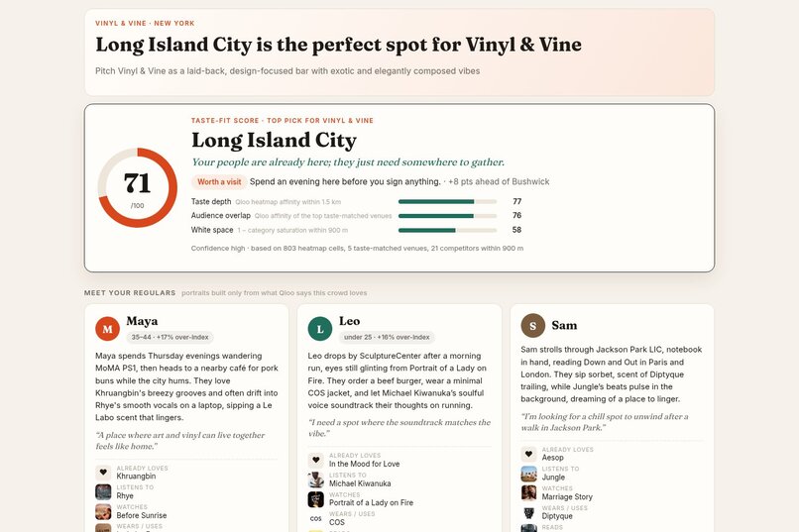Open Rhye artist thumbnail

[x=103, y=491]
